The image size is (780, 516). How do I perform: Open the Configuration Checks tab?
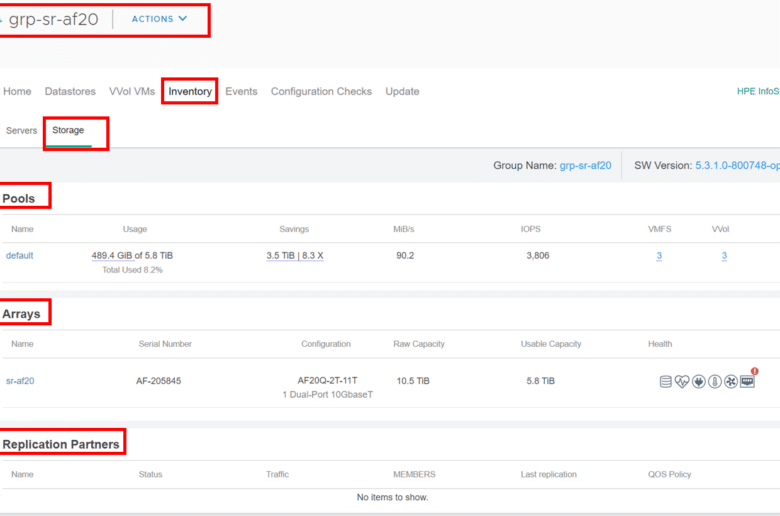(321, 92)
